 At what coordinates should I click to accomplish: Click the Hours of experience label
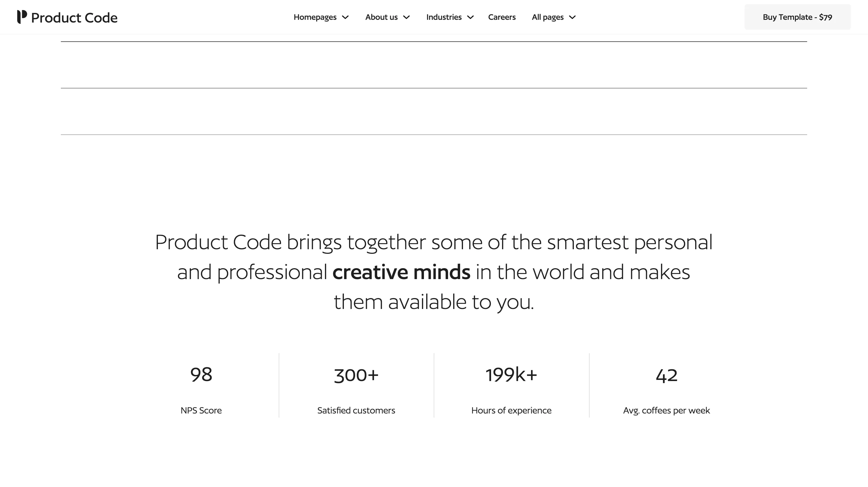511,411
